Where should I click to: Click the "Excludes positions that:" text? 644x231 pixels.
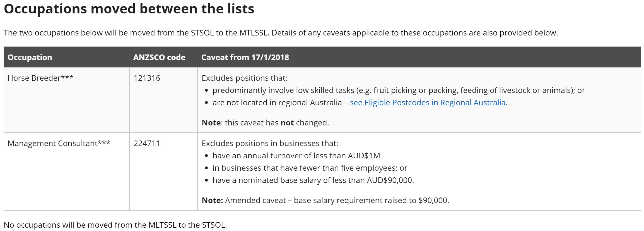point(244,78)
